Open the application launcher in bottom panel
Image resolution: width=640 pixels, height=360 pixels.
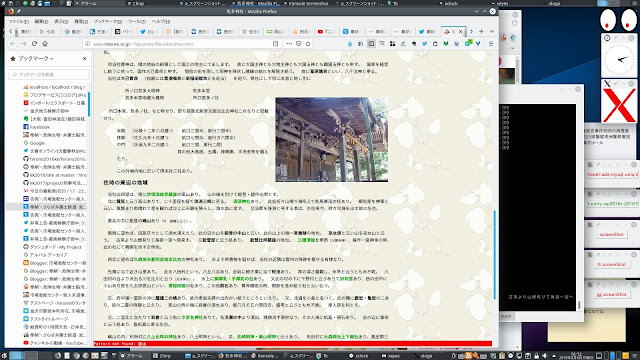point(4,356)
